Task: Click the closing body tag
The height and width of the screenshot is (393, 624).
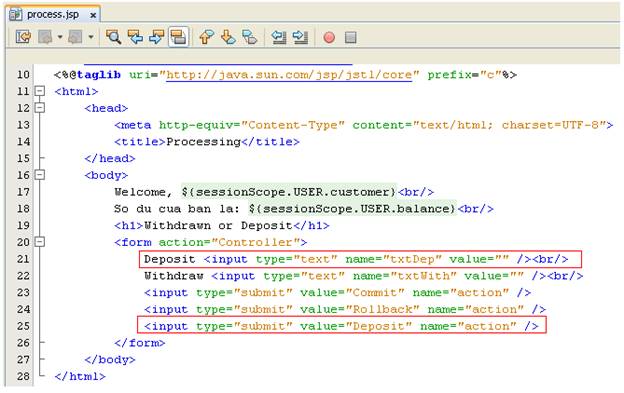Action: [110, 360]
